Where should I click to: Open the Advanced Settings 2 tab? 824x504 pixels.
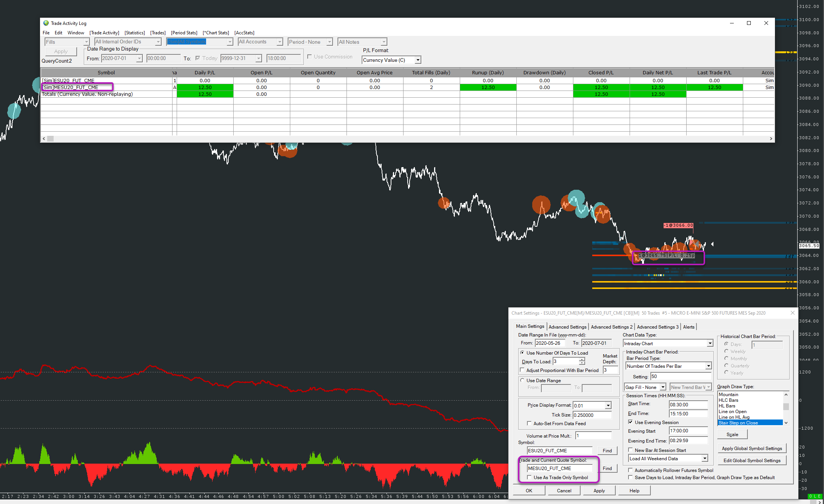[x=611, y=327]
